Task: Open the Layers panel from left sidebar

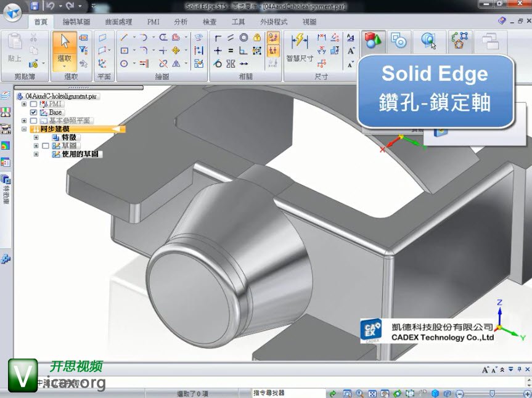Action: click(x=6, y=95)
